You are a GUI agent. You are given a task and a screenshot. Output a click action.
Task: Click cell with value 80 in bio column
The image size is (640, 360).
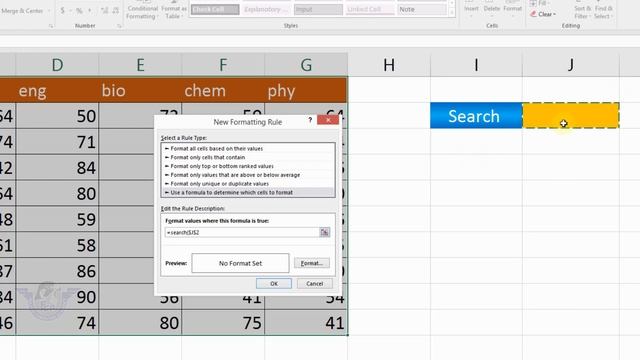click(140, 322)
